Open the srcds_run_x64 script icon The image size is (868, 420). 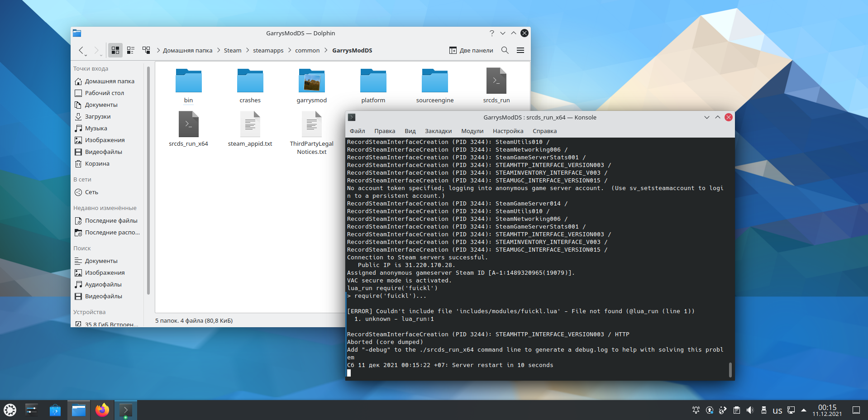pyautogui.click(x=189, y=124)
